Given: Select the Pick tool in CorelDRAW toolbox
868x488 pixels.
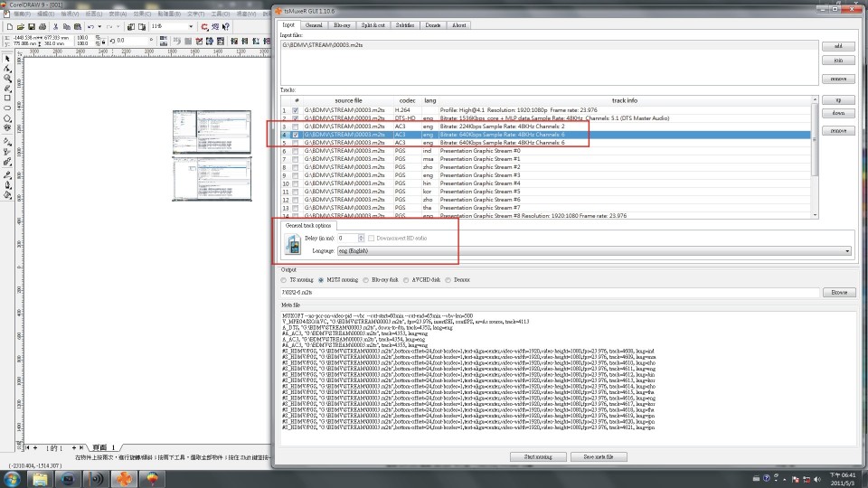Looking at the screenshot, I should (x=7, y=58).
